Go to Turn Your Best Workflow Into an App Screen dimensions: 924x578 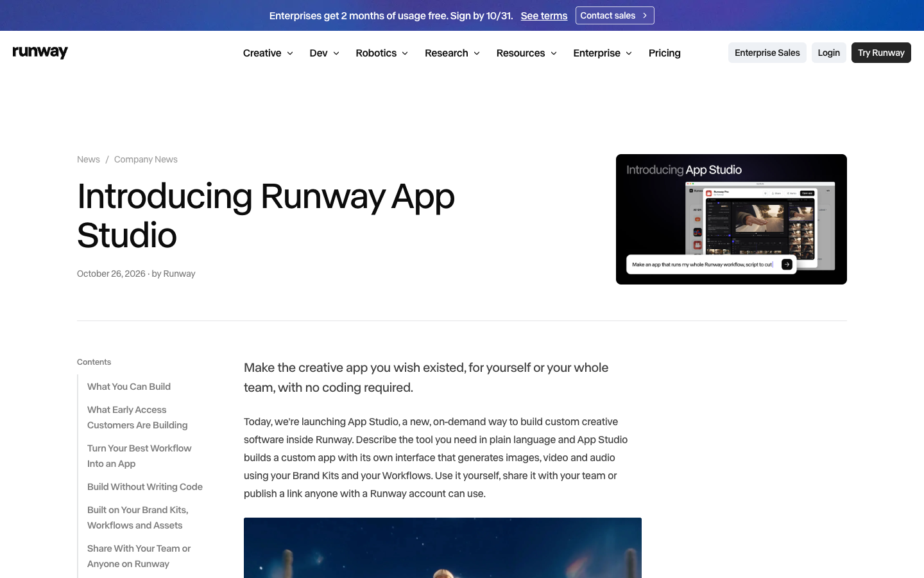pos(139,456)
